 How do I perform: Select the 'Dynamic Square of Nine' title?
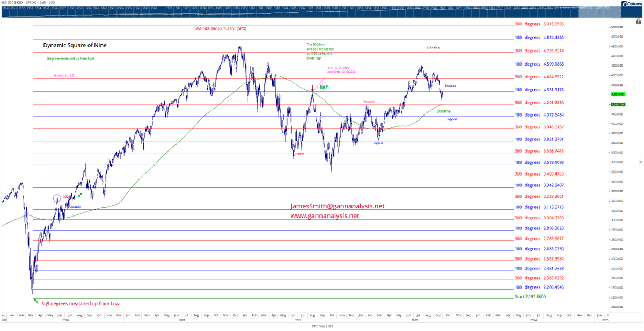pyautogui.click(x=75, y=46)
